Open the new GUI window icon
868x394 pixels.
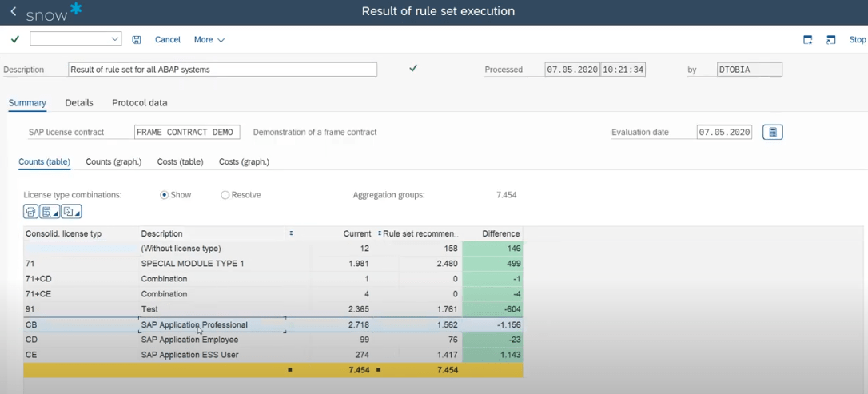[x=808, y=39]
